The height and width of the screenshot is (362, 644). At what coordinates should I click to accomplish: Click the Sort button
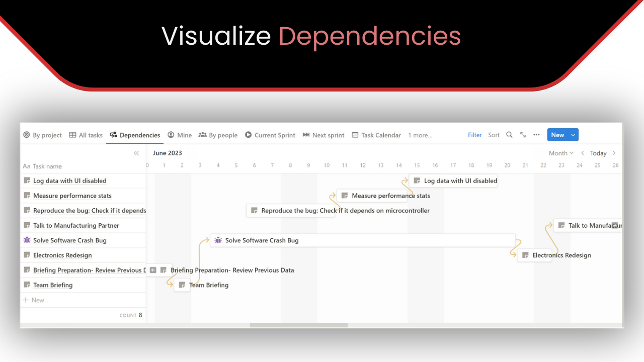pos(494,135)
